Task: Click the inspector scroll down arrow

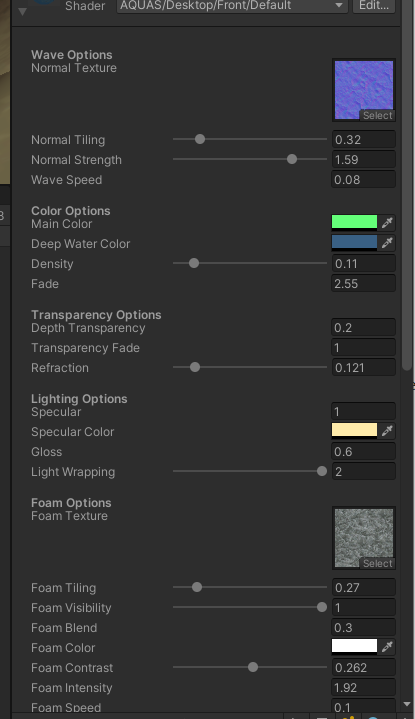Action: pyautogui.click(x=407, y=704)
